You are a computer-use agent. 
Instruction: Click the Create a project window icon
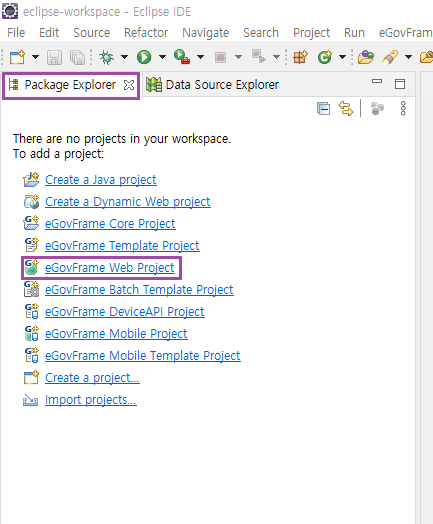pyautogui.click(x=31, y=378)
